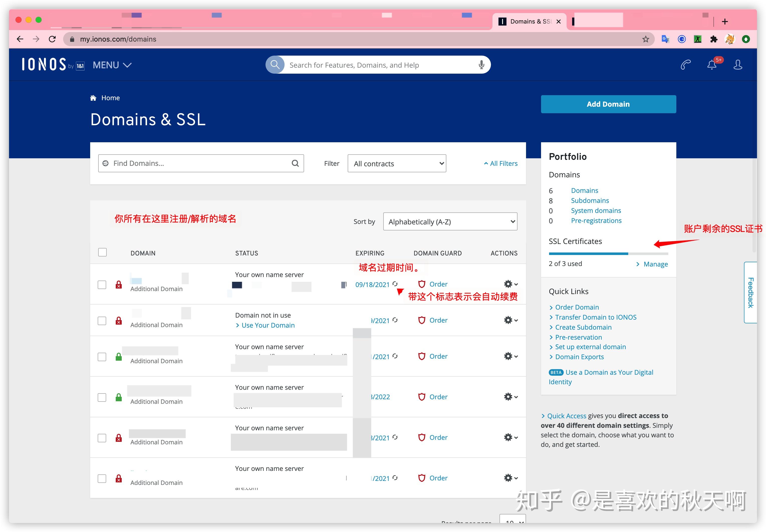Open the Alphabetically (A-Z) sort dropdown
The width and height of the screenshot is (766, 532).
click(x=450, y=221)
